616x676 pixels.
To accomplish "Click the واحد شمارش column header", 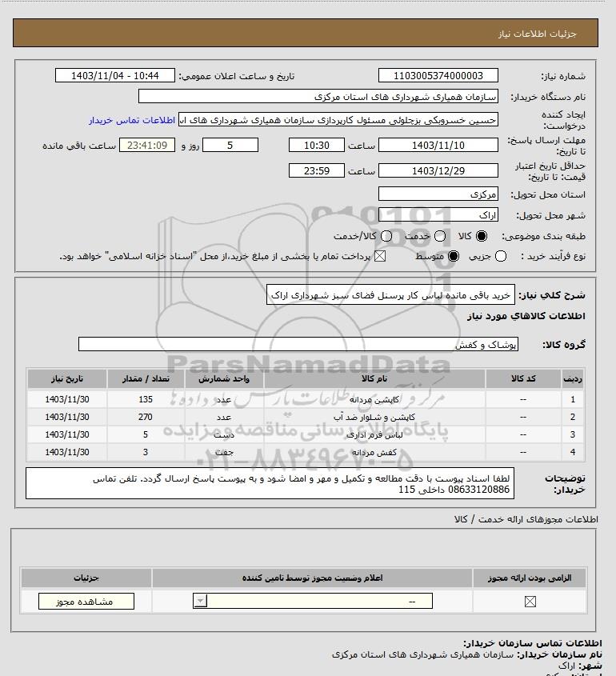I will 224,379.
